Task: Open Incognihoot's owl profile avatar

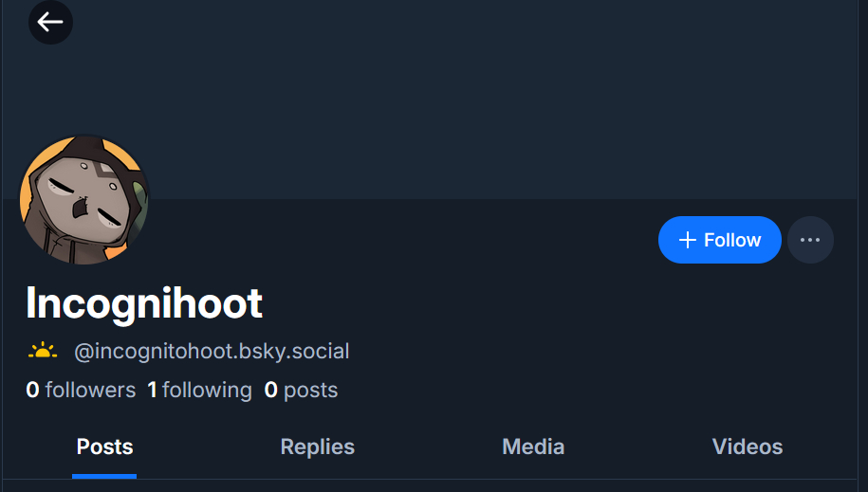Action: click(83, 200)
